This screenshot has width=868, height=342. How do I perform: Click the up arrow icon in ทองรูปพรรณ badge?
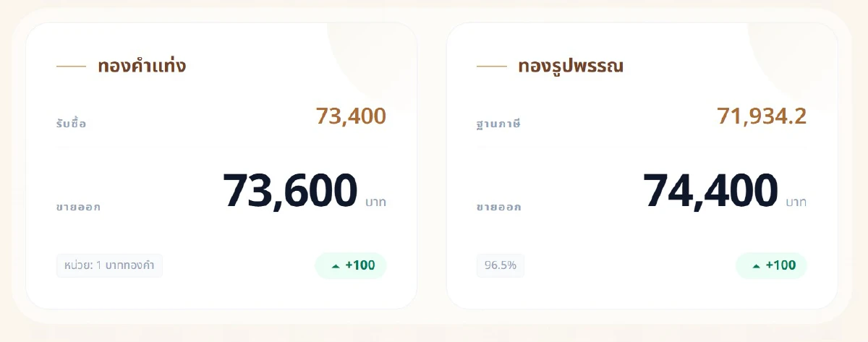pos(756,266)
